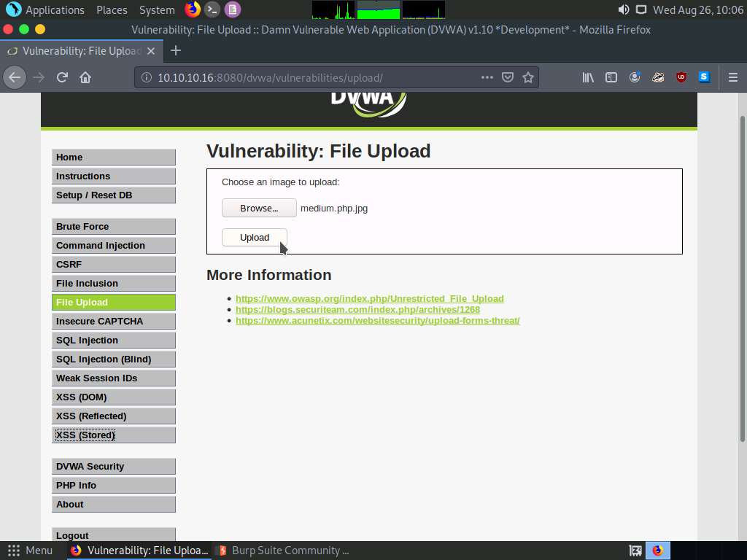This screenshot has height=560, width=747.
Task: Select File Inclusion in the DVWA sidebar
Action: [x=113, y=283]
